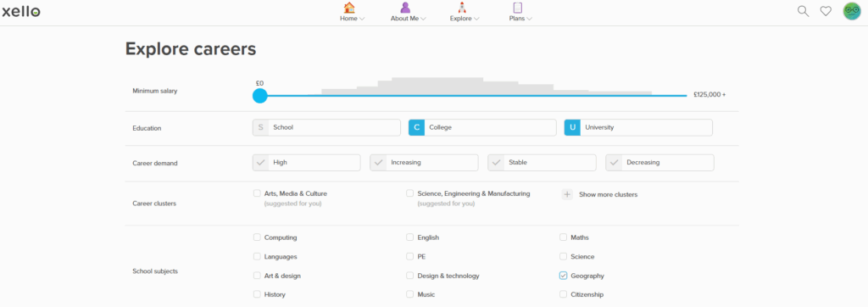Open the Explore dropdown chevron

476,19
